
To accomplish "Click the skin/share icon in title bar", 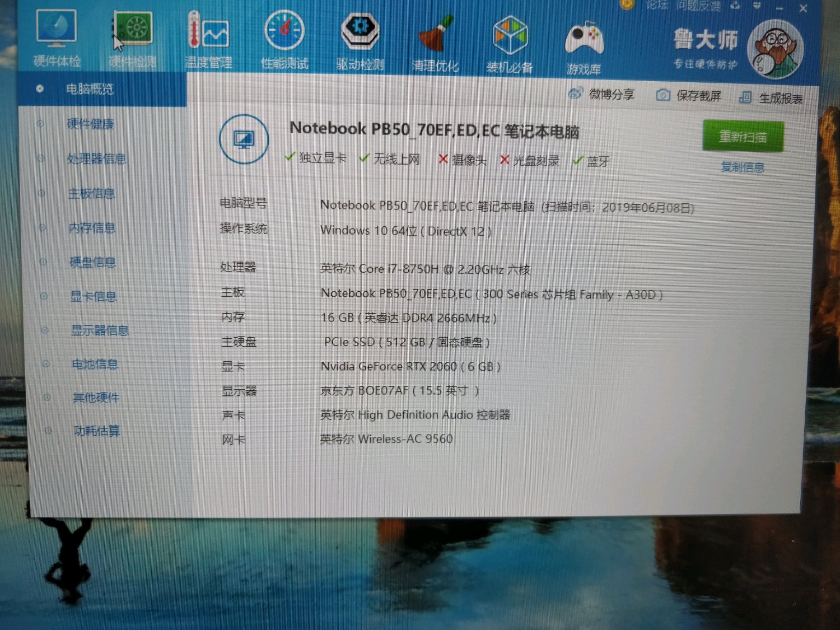I will (735, 5).
